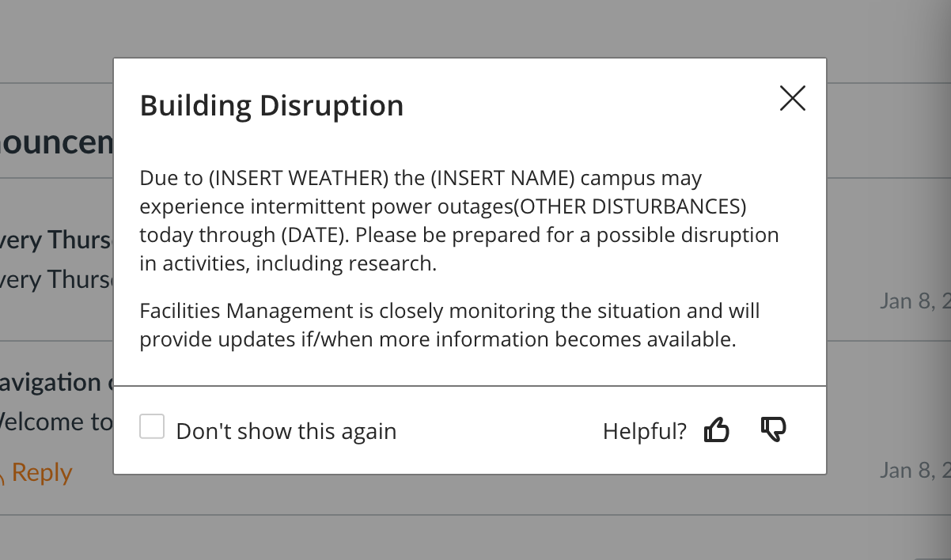Select the "Helpful?" label text
The width and height of the screenshot is (951, 560).
(645, 431)
